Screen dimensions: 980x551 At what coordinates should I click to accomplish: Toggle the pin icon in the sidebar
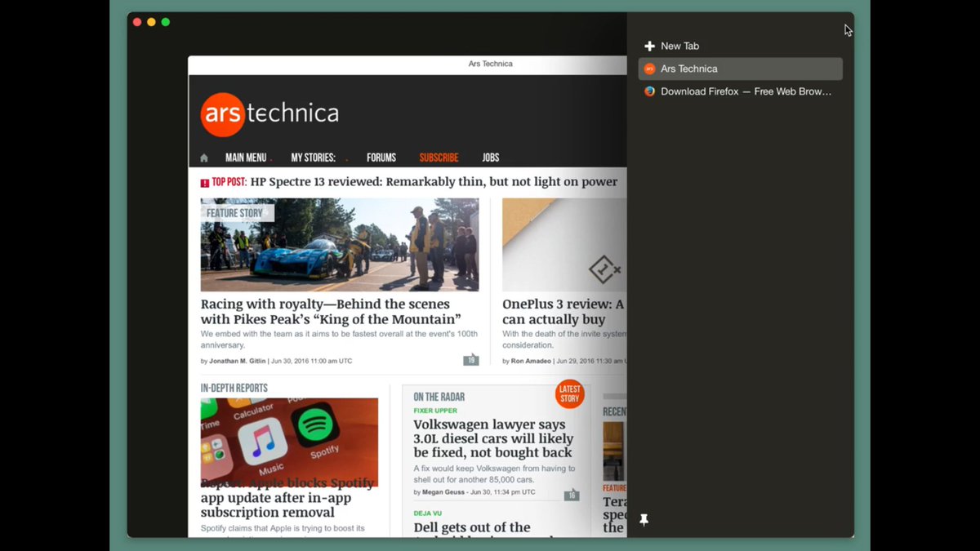[x=644, y=520]
